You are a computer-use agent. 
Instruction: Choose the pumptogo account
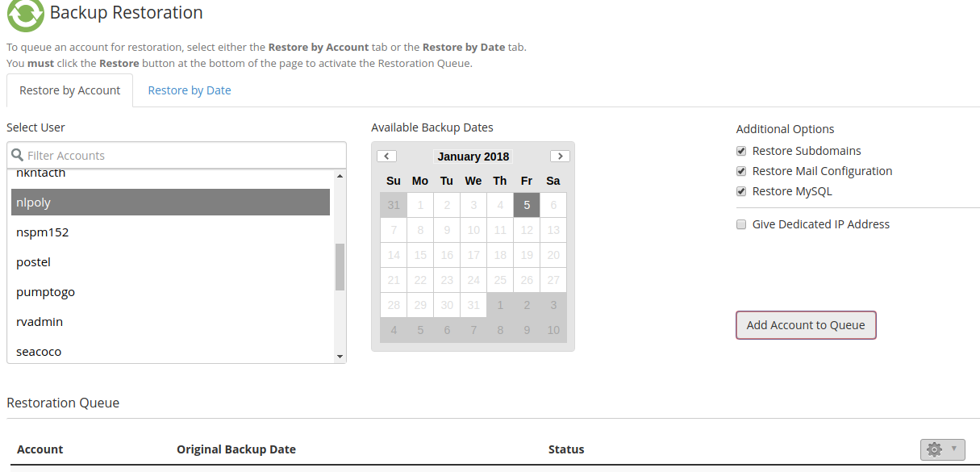(x=45, y=292)
